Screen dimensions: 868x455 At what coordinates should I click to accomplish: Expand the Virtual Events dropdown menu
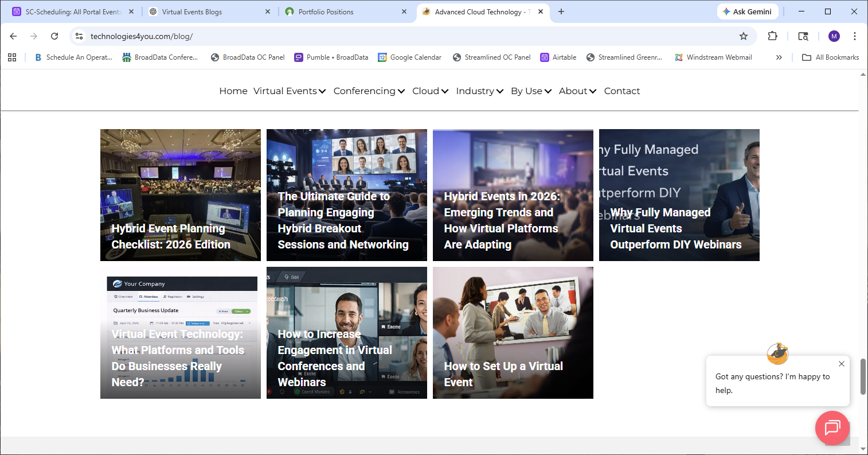pos(290,91)
